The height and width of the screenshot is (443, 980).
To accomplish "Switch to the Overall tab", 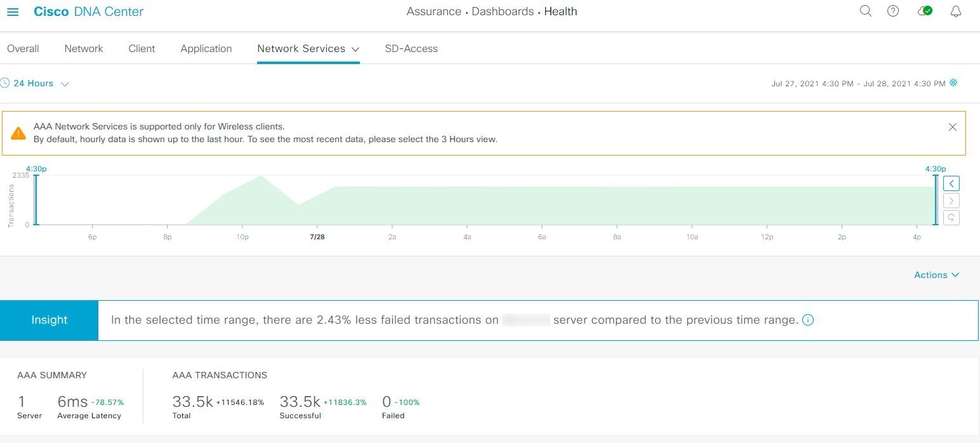I will pyautogui.click(x=23, y=48).
